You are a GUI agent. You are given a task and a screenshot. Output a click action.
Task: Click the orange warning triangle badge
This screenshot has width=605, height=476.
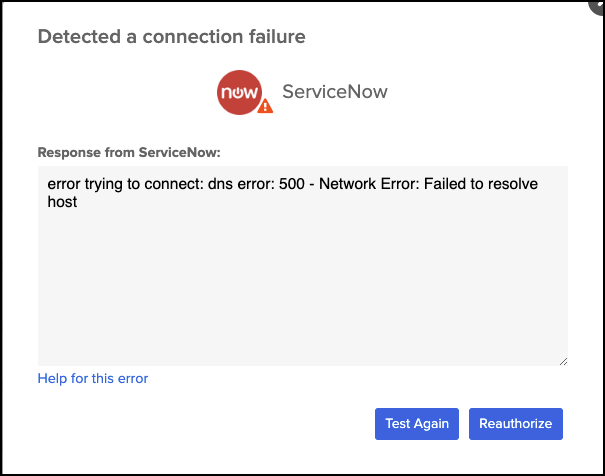[x=265, y=106]
